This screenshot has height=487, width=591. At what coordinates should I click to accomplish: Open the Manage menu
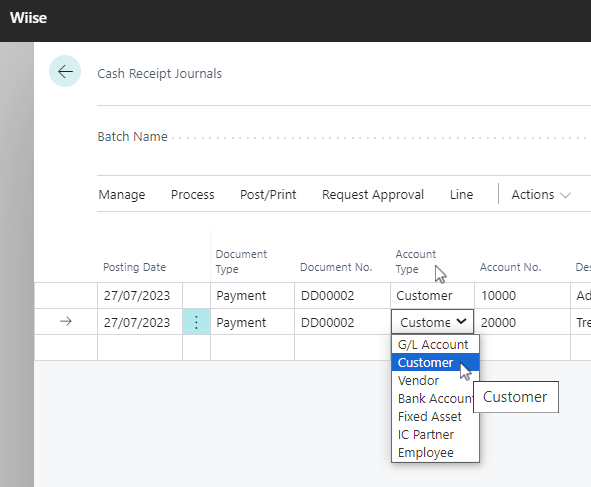pos(122,195)
